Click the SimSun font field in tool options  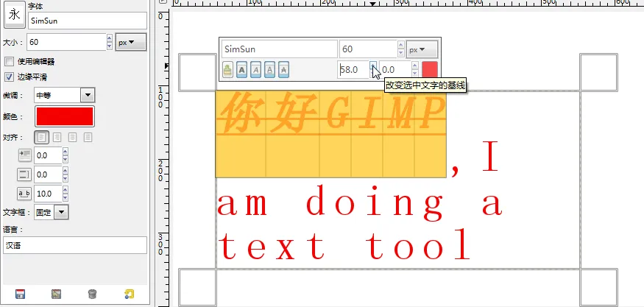point(88,21)
